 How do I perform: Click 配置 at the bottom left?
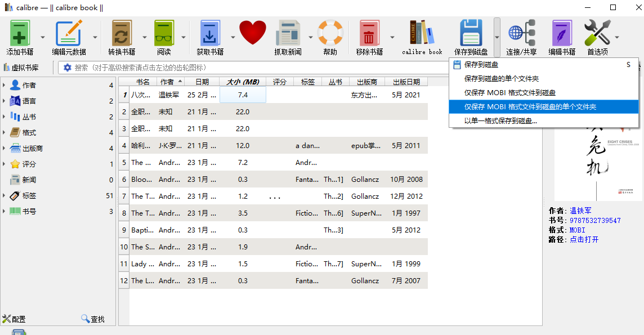coord(15,318)
